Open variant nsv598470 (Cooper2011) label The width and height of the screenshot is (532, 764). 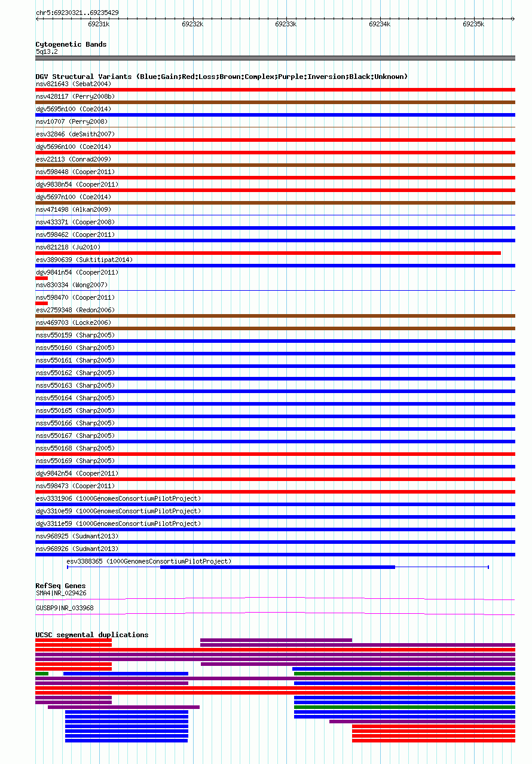point(75,297)
